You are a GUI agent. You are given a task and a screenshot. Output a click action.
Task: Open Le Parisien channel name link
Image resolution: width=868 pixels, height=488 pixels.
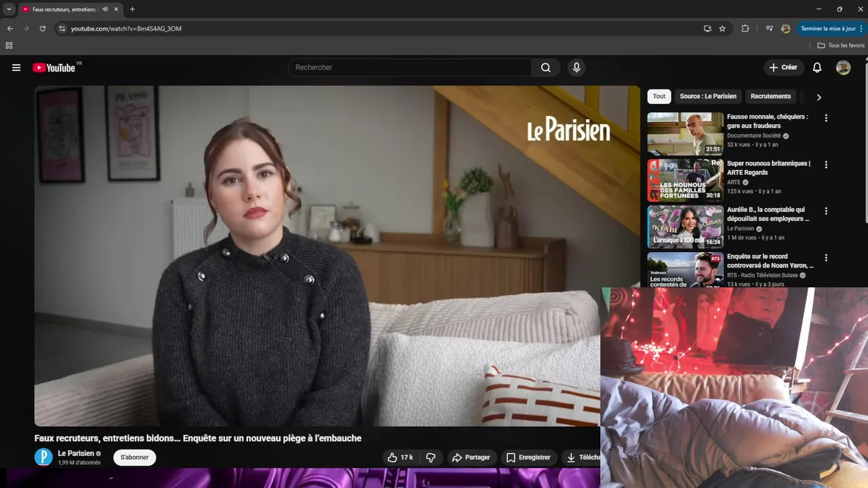(75, 453)
